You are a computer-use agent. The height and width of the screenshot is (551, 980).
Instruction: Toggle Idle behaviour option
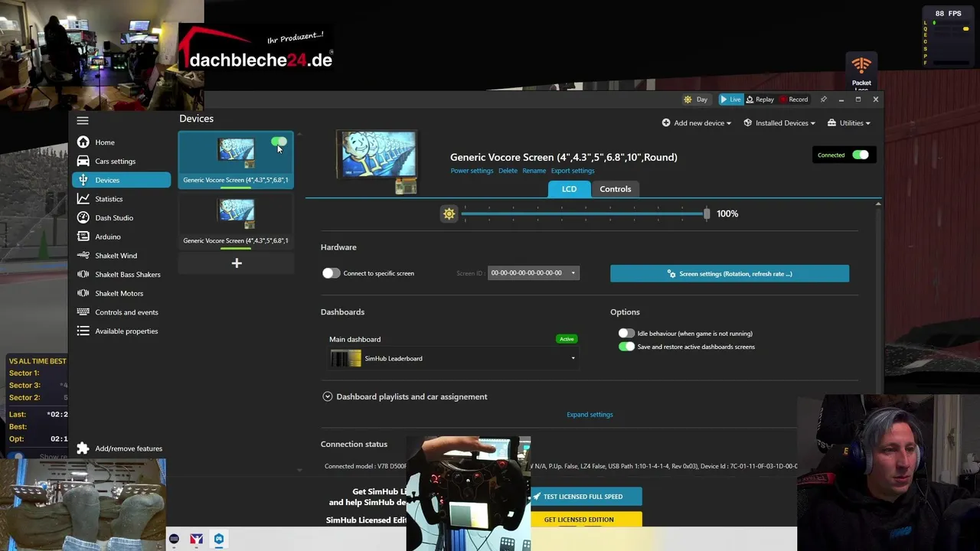pyautogui.click(x=626, y=334)
